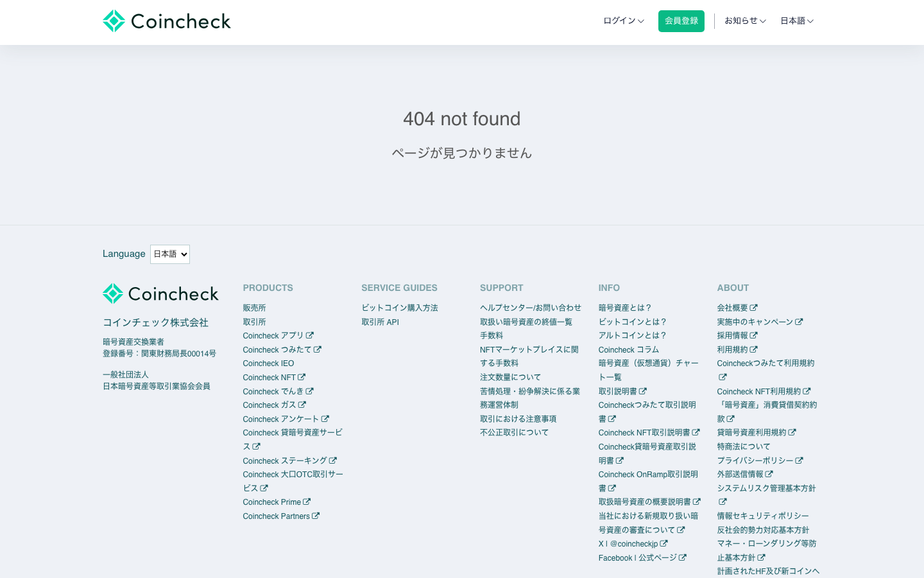Image resolution: width=924 pixels, height=578 pixels.
Task: Click the external icon beside Coincheck アンケート
Action: 325,419
